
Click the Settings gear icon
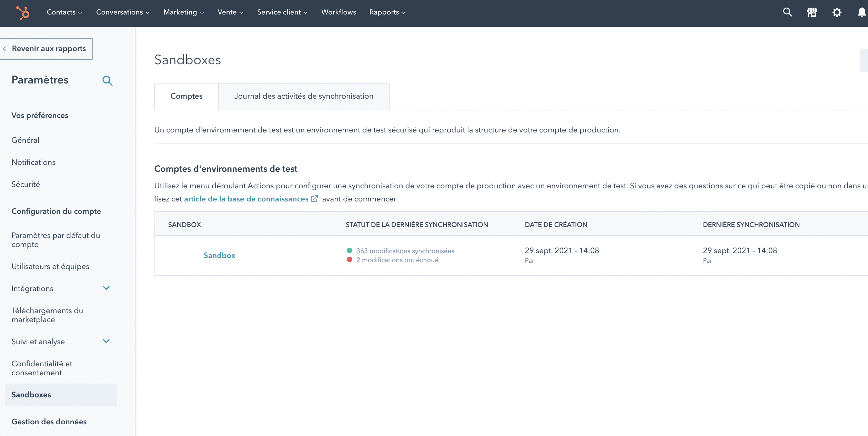point(837,12)
